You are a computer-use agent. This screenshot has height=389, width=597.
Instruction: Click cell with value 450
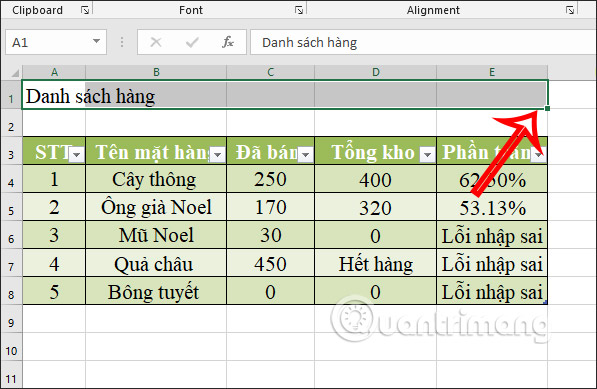pyautogui.click(x=270, y=263)
